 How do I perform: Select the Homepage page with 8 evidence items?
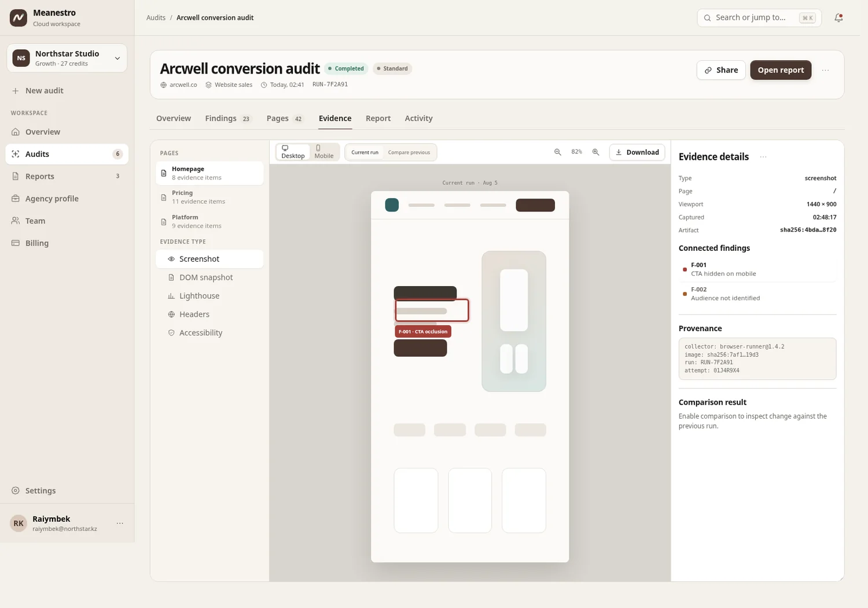(x=209, y=173)
